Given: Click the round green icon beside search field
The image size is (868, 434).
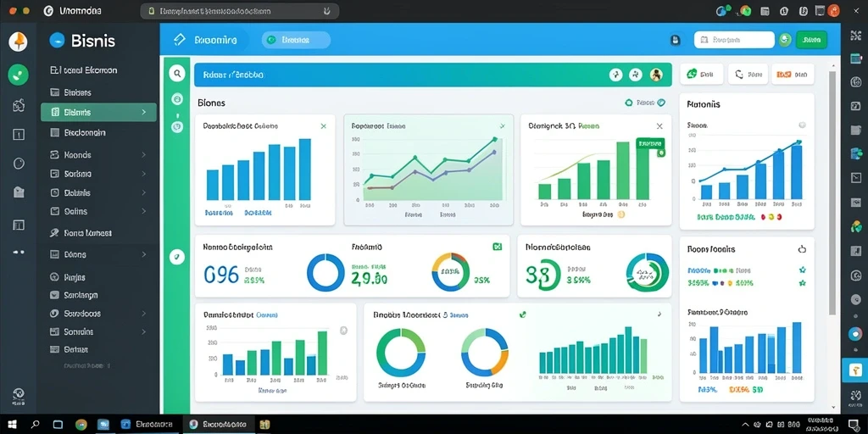Looking at the screenshot, I should coord(784,39).
